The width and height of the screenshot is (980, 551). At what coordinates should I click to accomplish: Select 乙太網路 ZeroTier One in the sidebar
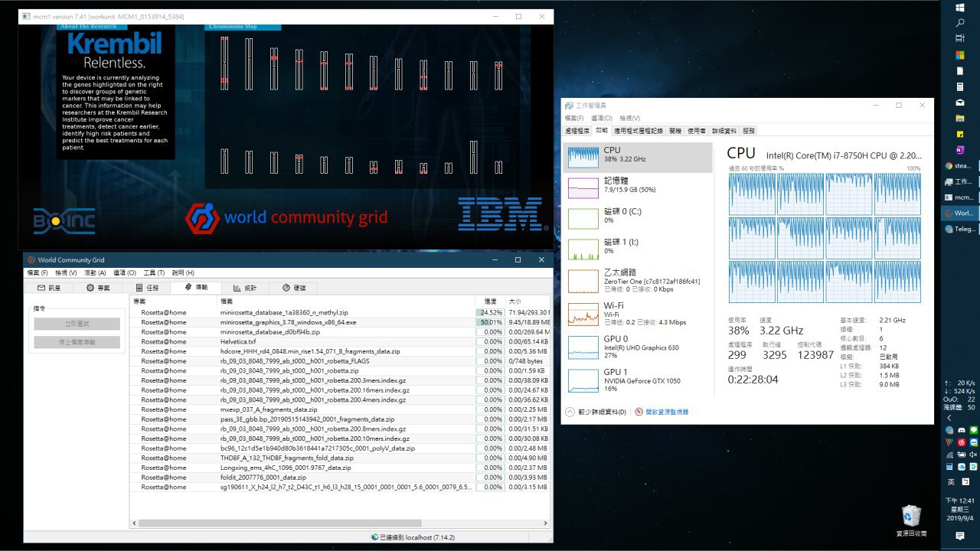[639, 281]
